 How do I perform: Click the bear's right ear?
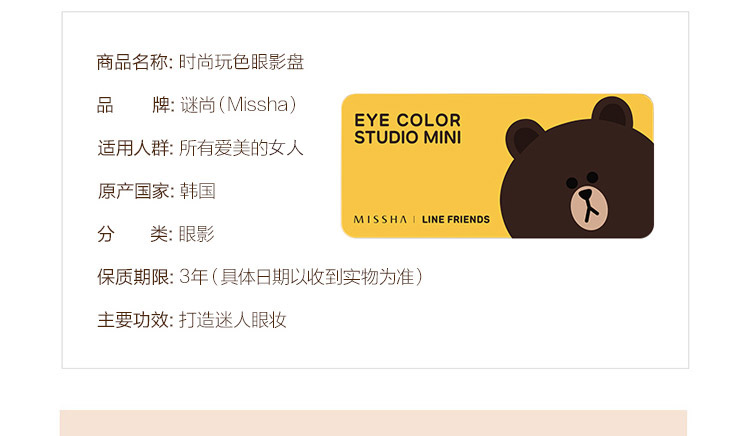[x=612, y=112]
